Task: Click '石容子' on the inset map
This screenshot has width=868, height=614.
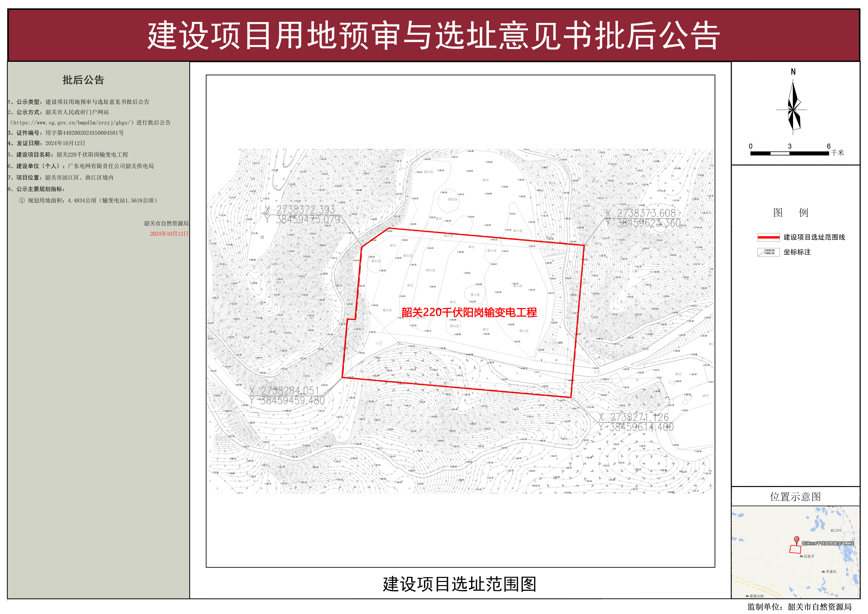Action: pos(809,556)
